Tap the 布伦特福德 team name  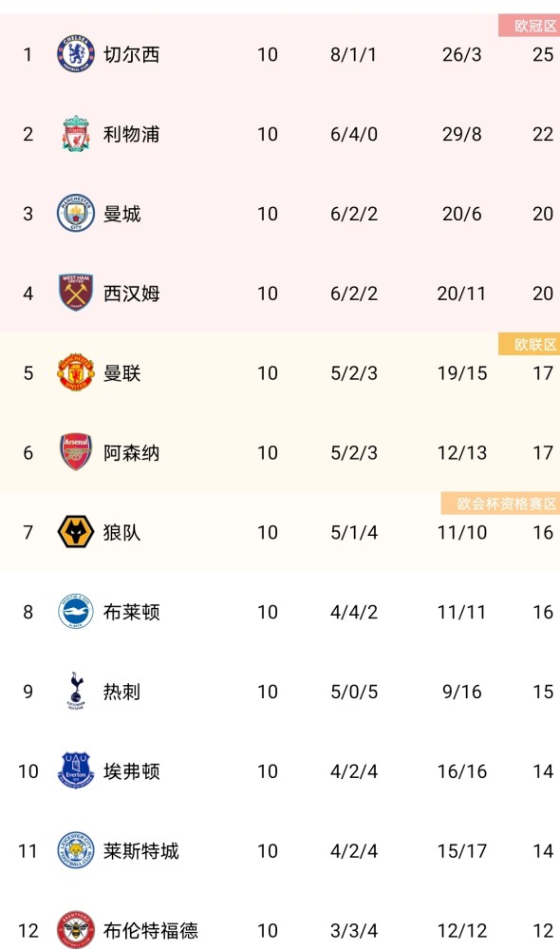151,930
